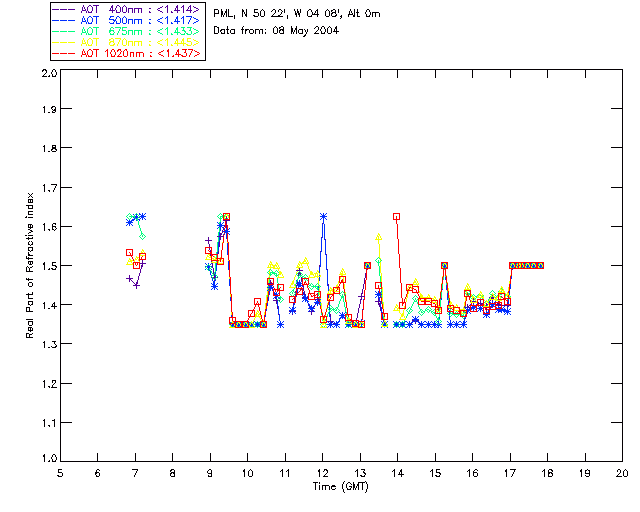Click the y-axis tick label 1.4
This screenshot has height=512, width=640.
(x=49, y=305)
